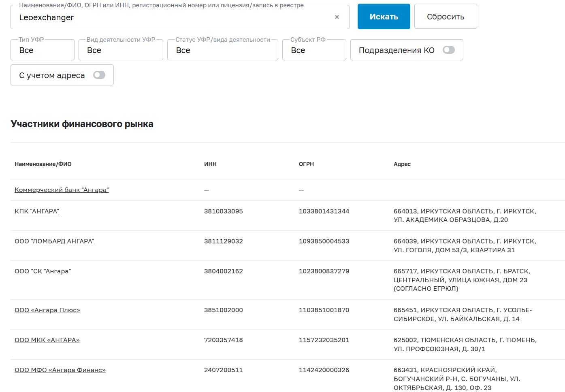Toggle the Подразделения КО switch
The height and width of the screenshot is (392, 565).
click(x=448, y=50)
